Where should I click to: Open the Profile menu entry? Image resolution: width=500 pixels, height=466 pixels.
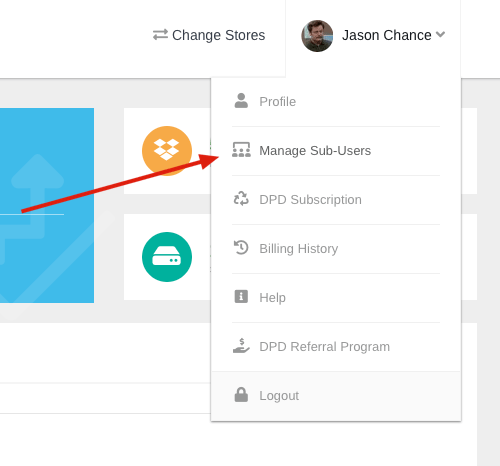[336, 102]
